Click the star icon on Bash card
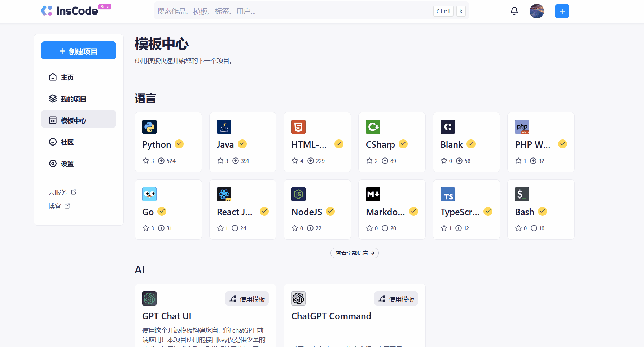644x347 pixels. click(518, 228)
